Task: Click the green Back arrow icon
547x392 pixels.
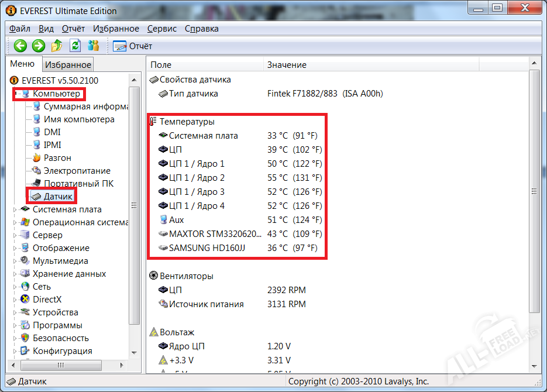Action: (x=20, y=46)
